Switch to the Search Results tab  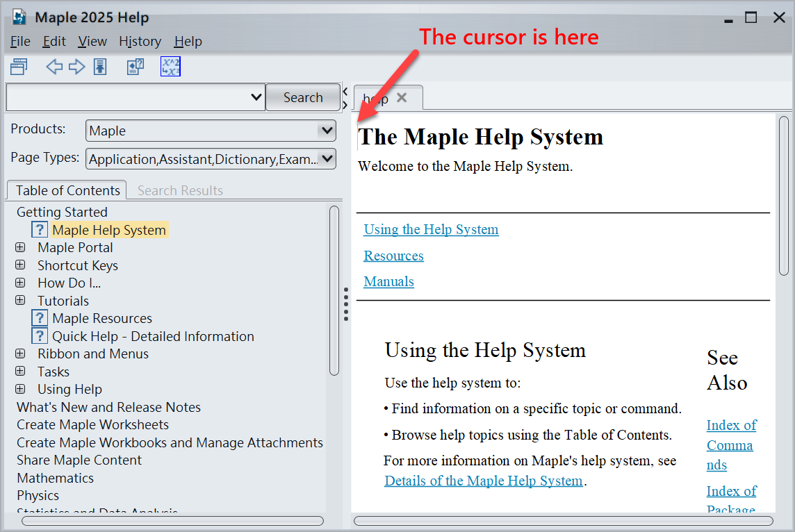click(180, 190)
